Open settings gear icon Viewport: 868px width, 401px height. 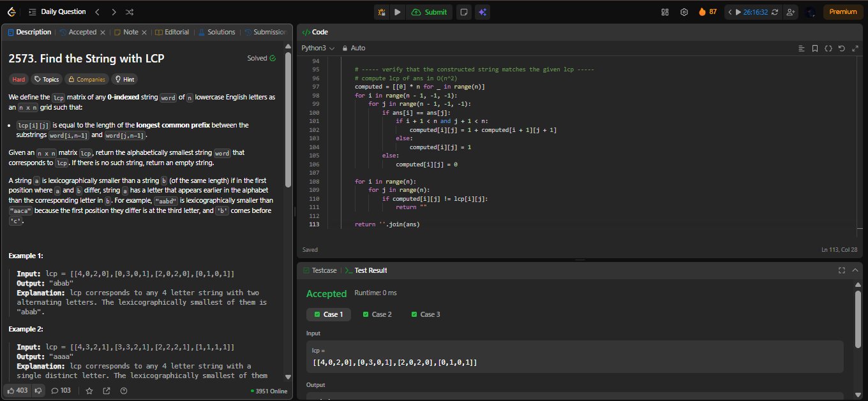pyautogui.click(x=684, y=12)
